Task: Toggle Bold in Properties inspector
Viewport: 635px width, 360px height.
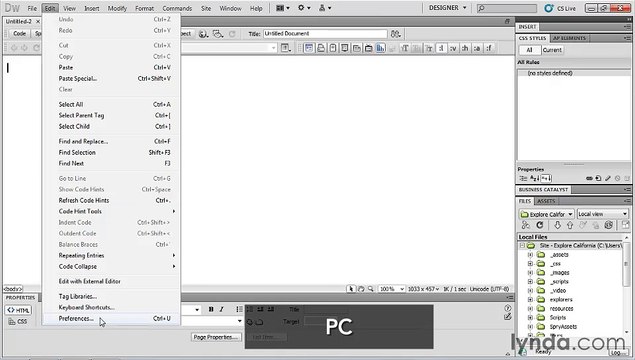Action: (x=211, y=309)
